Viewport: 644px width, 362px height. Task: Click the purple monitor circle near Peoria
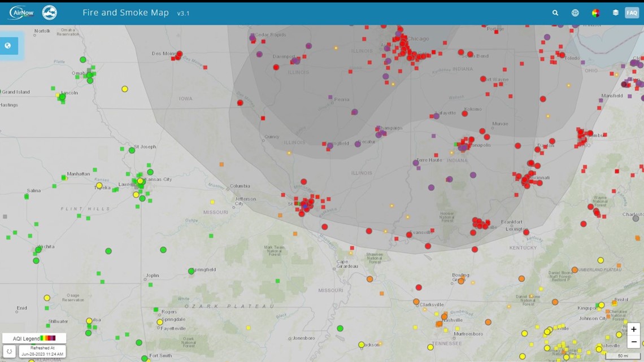click(354, 112)
